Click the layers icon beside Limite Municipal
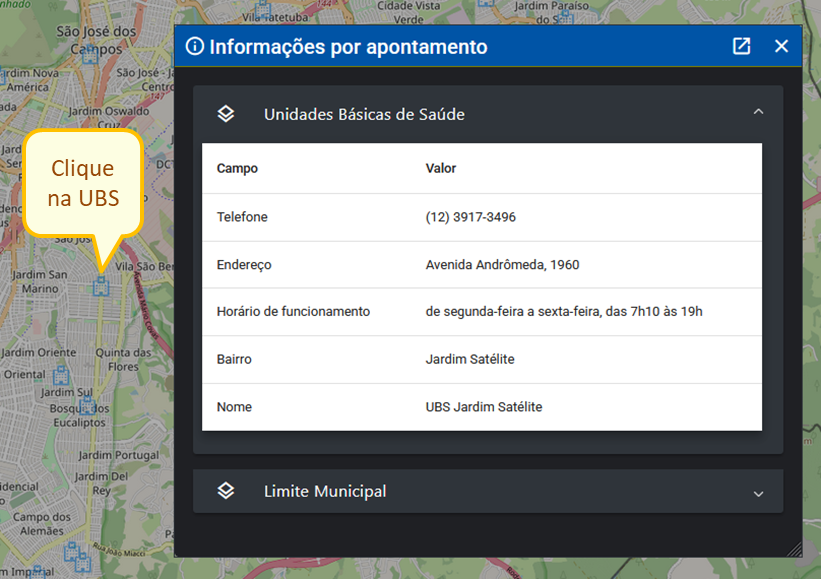 click(225, 491)
